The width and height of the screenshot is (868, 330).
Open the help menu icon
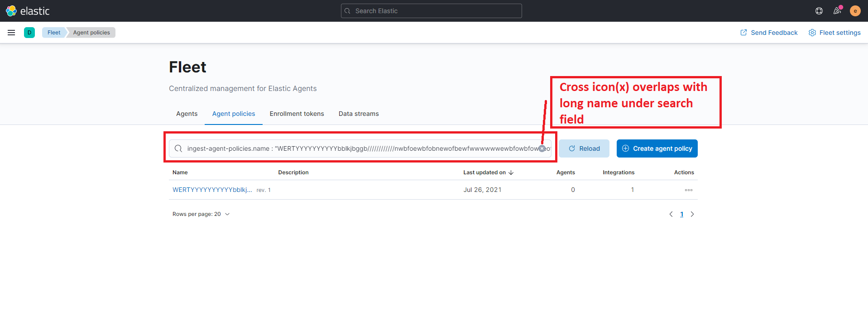[819, 11]
